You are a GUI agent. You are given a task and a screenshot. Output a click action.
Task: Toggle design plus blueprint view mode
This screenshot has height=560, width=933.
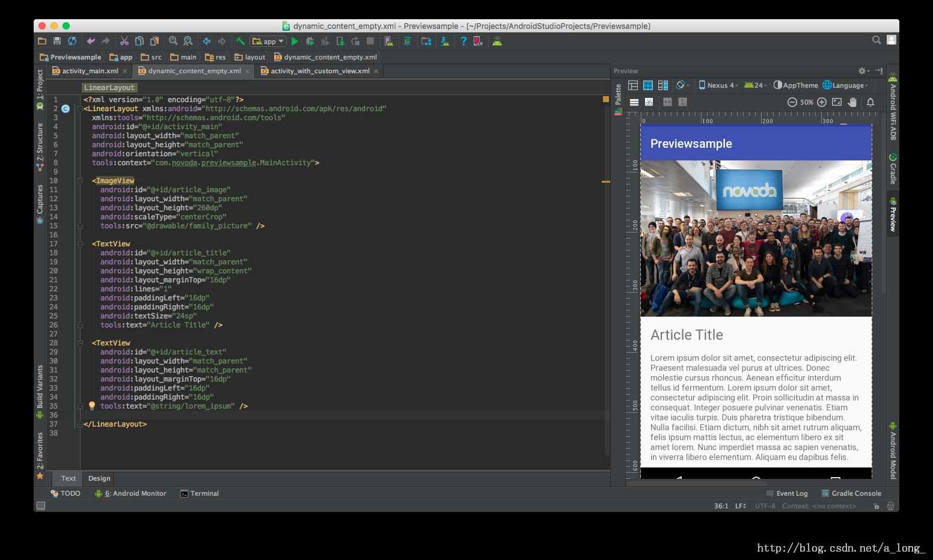coord(662,85)
